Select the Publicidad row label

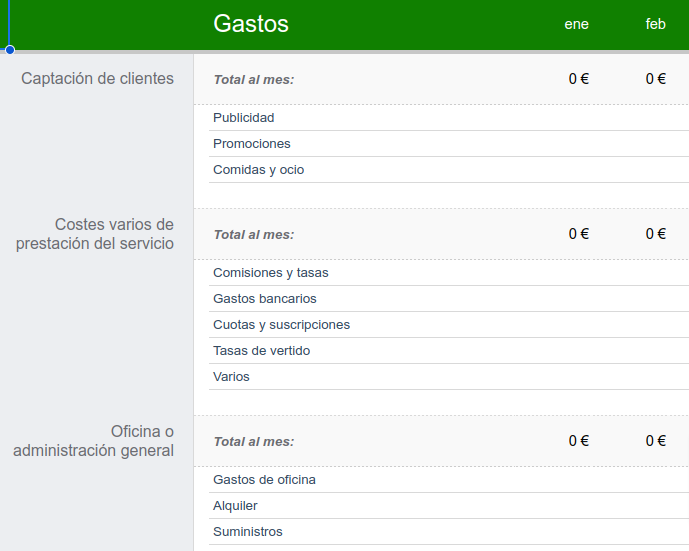243,118
